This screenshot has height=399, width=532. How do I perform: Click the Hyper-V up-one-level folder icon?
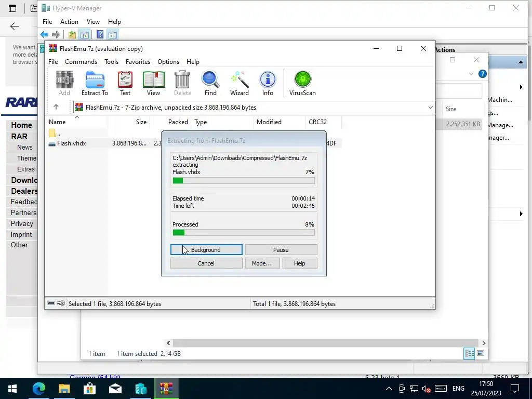(x=72, y=34)
